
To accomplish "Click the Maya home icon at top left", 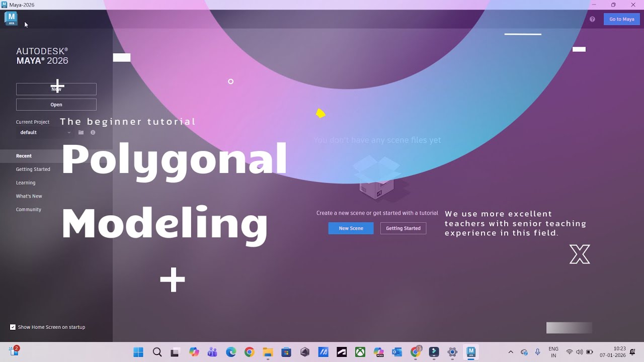I will [x=11, y=19].
